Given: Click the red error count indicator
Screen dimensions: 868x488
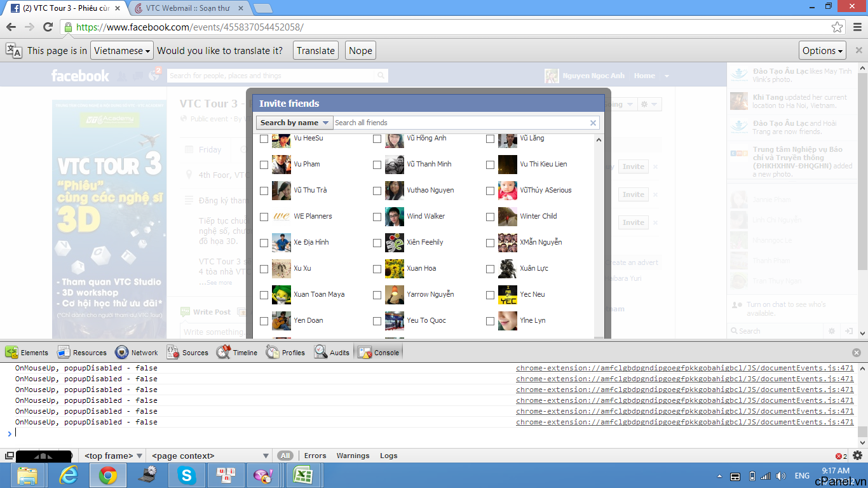Looking at the screenshot, I should click(x=841, y=456).
